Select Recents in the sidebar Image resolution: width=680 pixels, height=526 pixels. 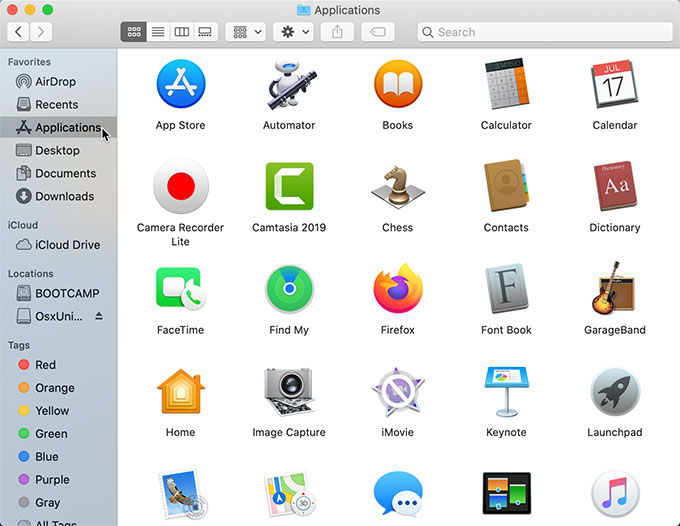(59, 105)
